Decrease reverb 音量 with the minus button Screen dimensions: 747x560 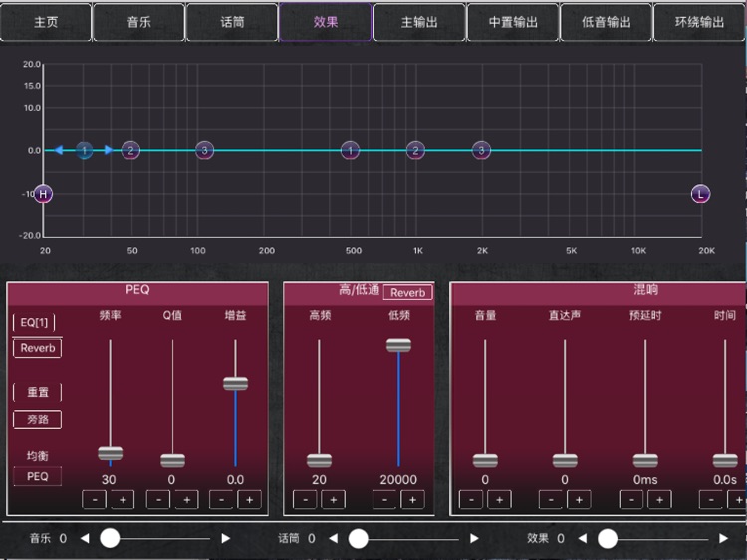click(x=471, y=500)
